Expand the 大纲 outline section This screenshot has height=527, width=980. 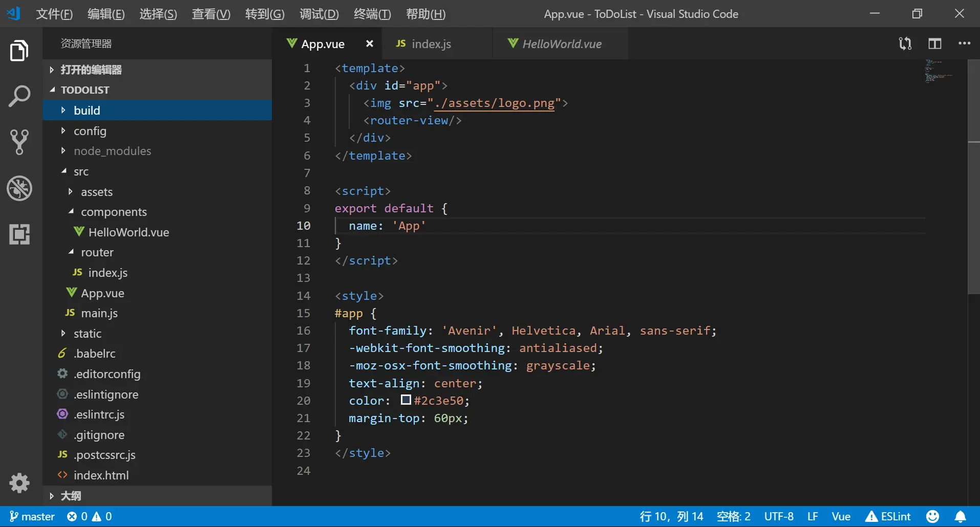[52, 496]
